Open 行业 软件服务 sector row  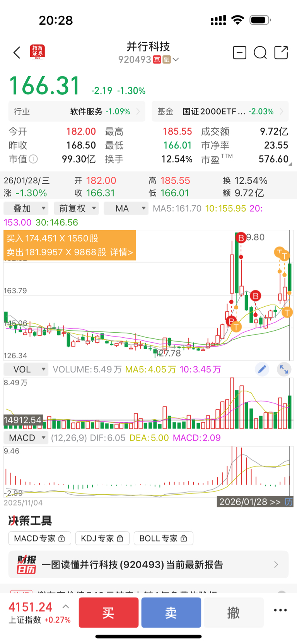pos(77,111)
